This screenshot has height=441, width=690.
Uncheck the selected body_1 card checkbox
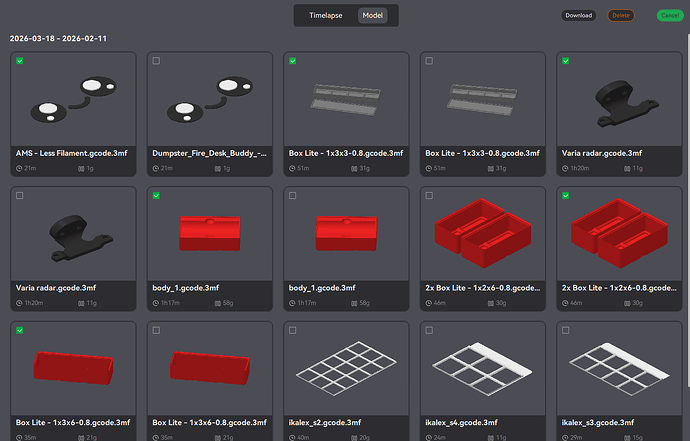click(156, 195)
